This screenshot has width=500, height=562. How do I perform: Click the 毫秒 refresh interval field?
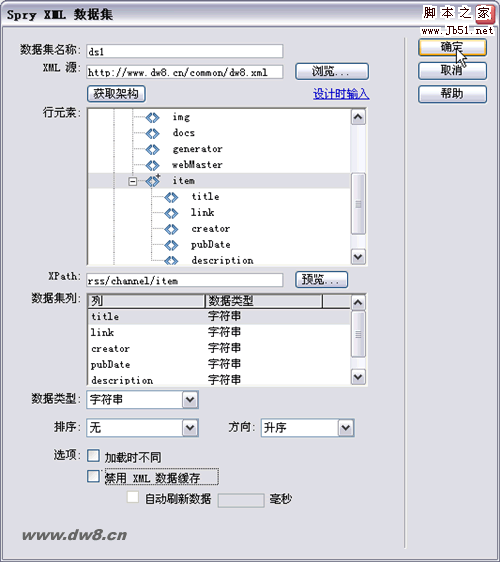pyautogui.click(x=241, y=500)
